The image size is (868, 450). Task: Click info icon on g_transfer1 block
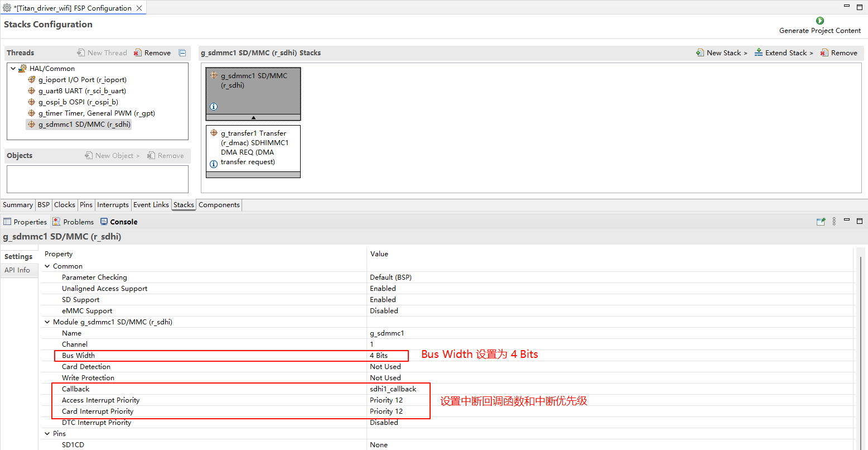214,164
